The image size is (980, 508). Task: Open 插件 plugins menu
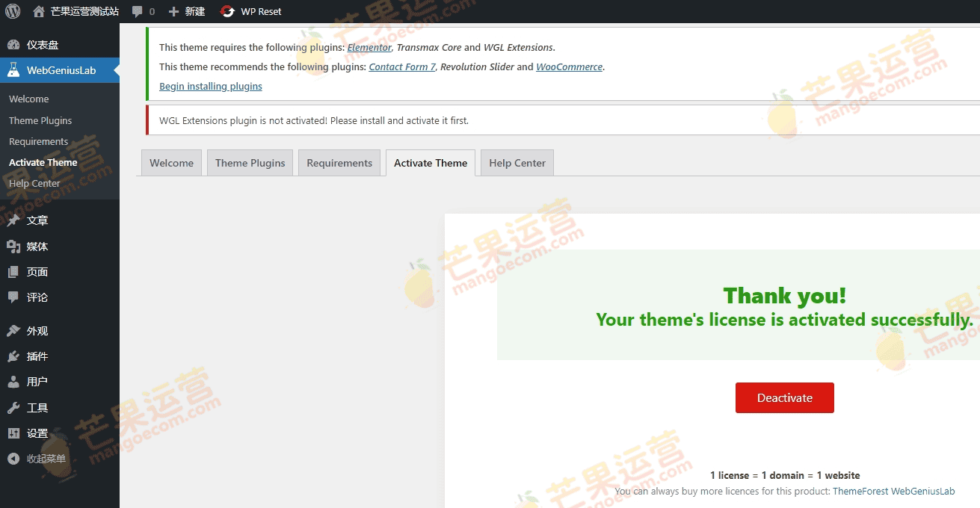coord(37,356)
